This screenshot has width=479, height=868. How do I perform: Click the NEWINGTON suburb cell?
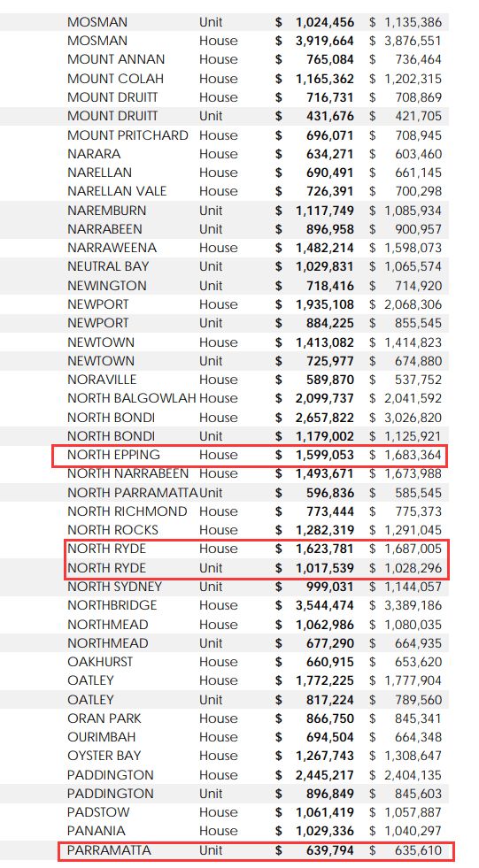[x=107, y=286]
